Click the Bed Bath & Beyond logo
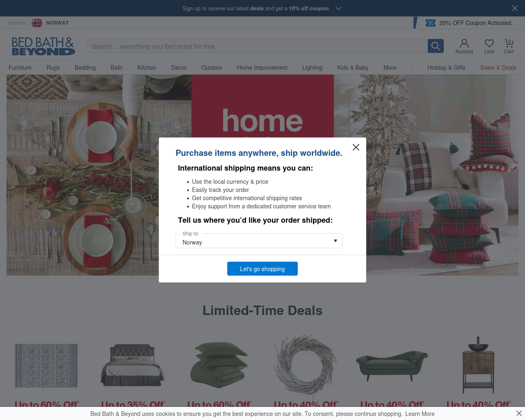This screenshot has height=420, width=525. click(43, 46)
